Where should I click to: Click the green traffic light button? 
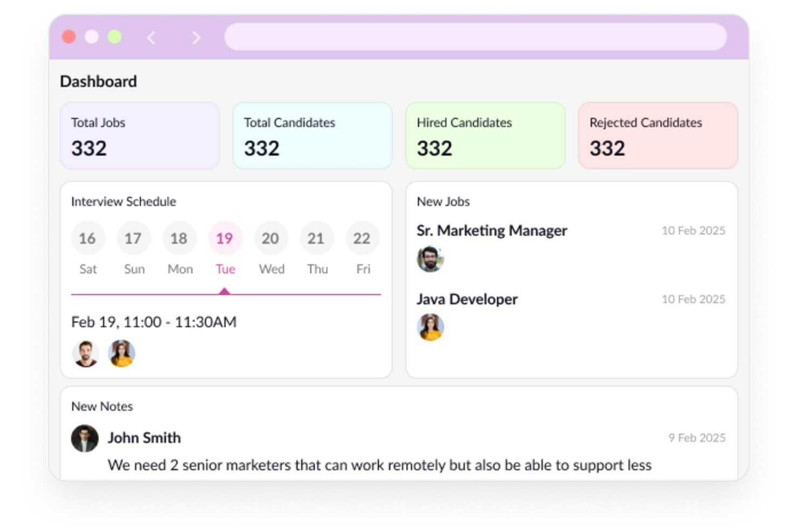(x=115, y=37)
